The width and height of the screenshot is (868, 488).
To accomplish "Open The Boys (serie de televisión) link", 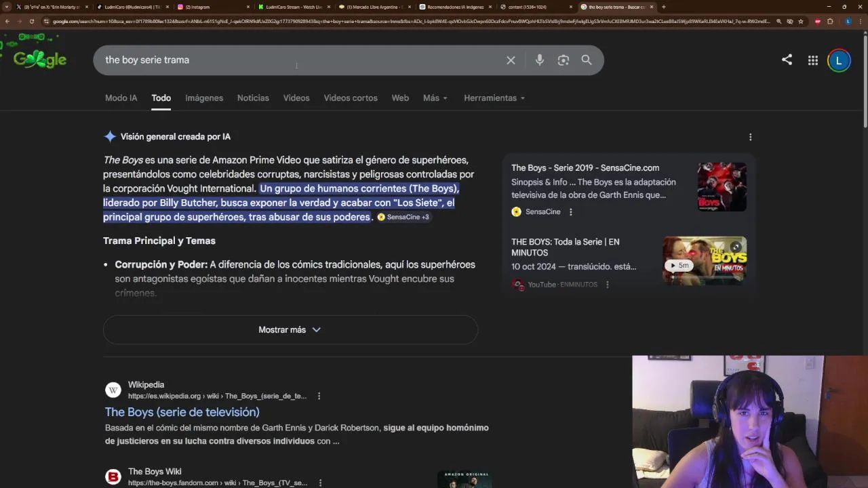I will pyautogui.click(x=182, y=412).
